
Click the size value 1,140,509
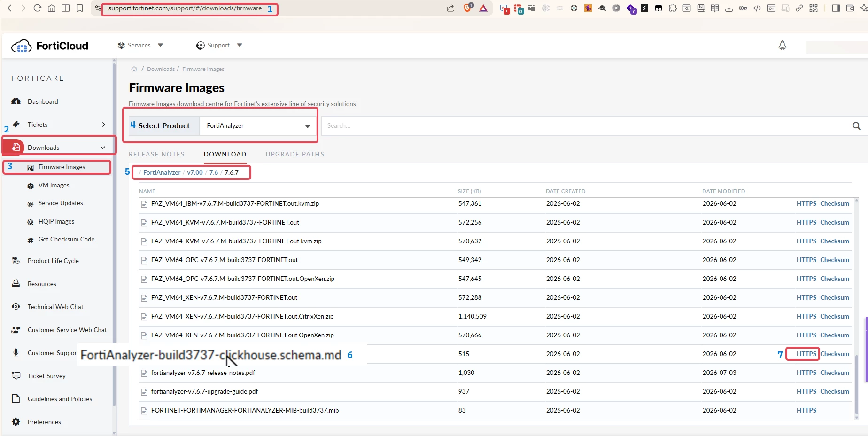(x=473, y=316)
